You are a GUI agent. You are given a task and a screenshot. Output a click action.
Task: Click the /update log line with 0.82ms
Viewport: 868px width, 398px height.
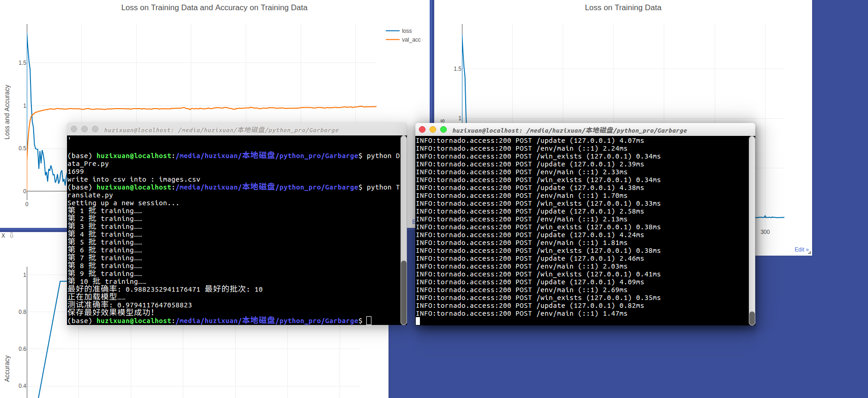tap(530, 306)
